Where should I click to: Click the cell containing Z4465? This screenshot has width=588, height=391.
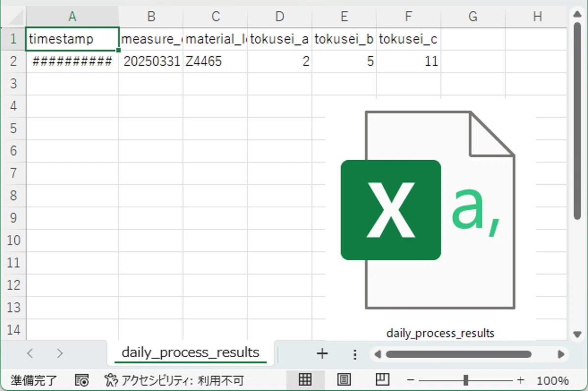pos(216,61)
